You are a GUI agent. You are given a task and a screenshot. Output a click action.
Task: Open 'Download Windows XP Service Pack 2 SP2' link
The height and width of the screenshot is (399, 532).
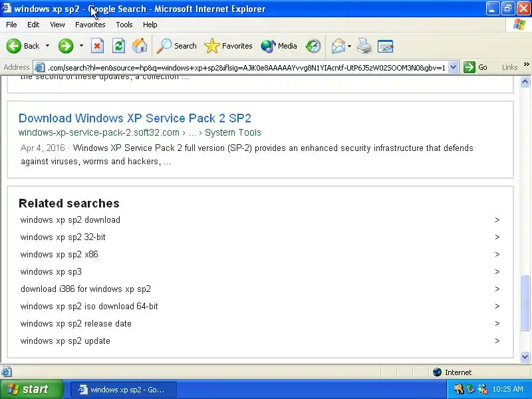pyautogui.click(x=135, y=118)
